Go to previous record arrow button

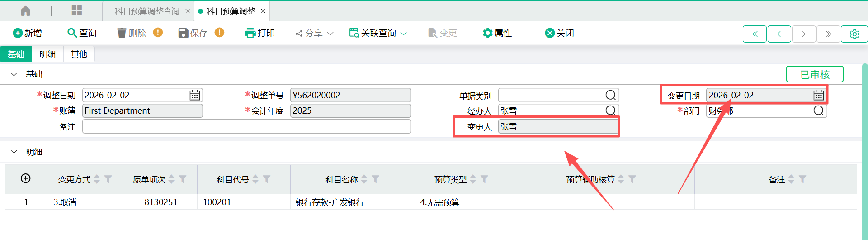pyautogui.click(x=779, y=34)
